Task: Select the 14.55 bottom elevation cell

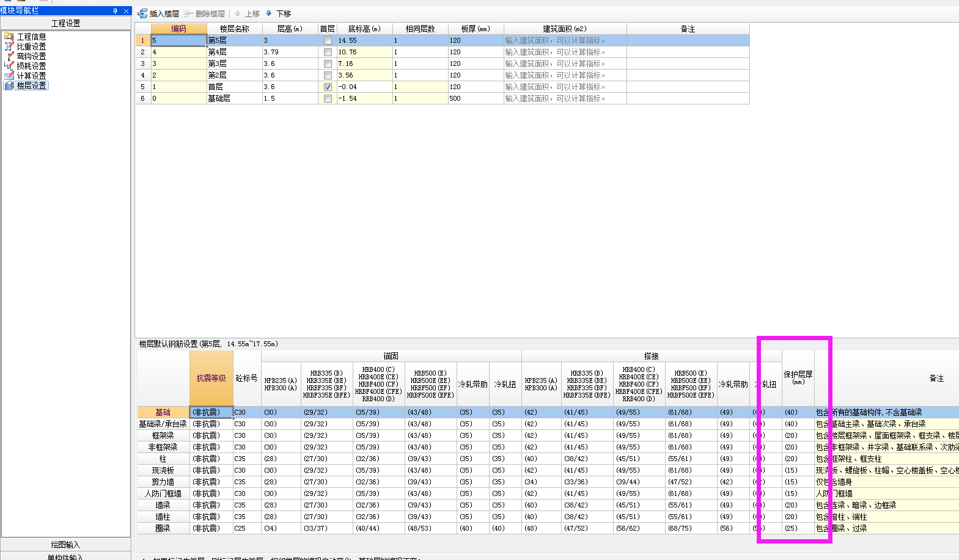Action: (364, 40)
